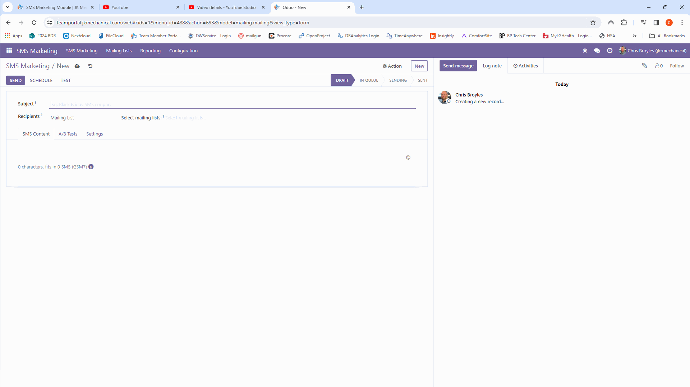Screen dimensions: 690x387
Task: Select the Draft status stage
Action: pos(342,80)
